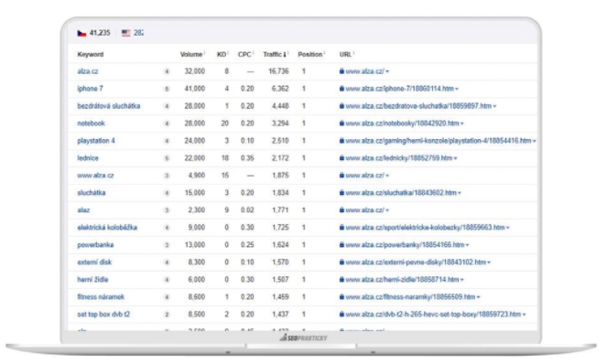607x364 pixels.
Task: Click traffic value 4,448
Action: (x=280, y=106)
